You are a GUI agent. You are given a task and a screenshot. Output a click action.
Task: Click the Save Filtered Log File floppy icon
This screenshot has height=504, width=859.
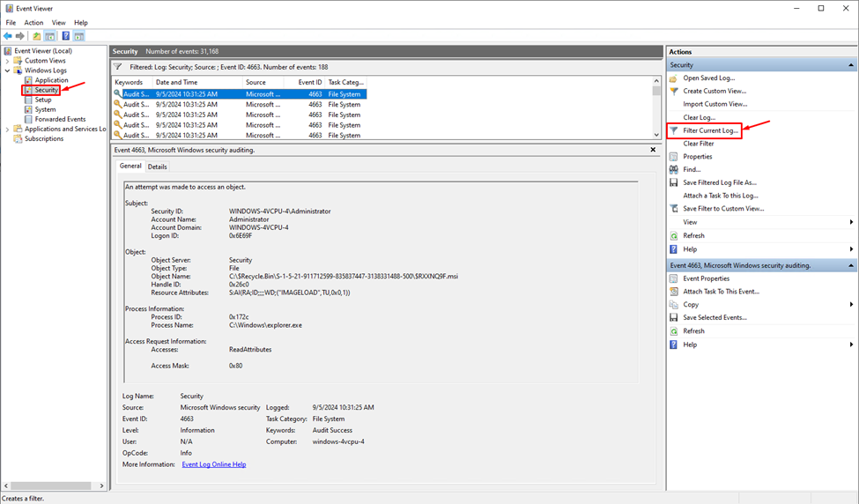(x=673, y=182)
